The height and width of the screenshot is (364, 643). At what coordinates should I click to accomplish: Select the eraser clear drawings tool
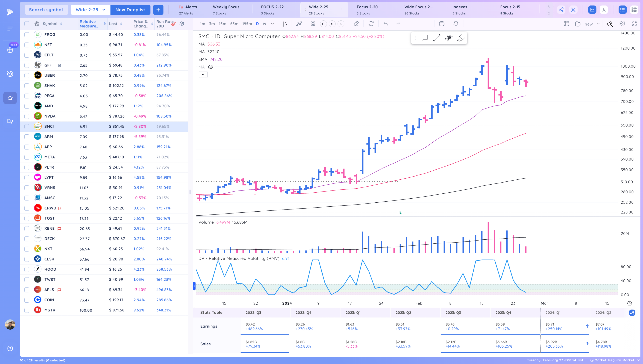(461, 38)
